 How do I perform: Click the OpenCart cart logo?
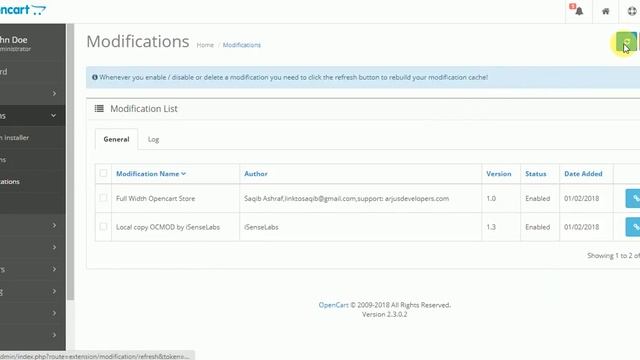click(x=22, y=9)
